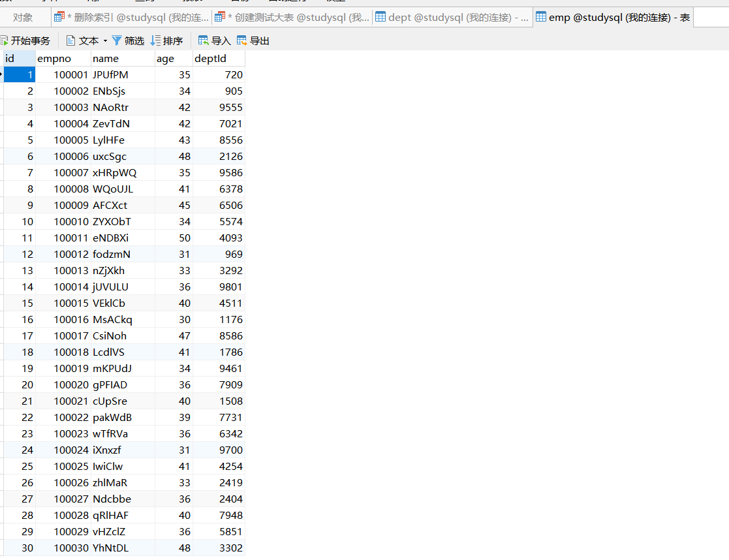
Task: Select the name cell IwiClw
Action: click(122, 466)
